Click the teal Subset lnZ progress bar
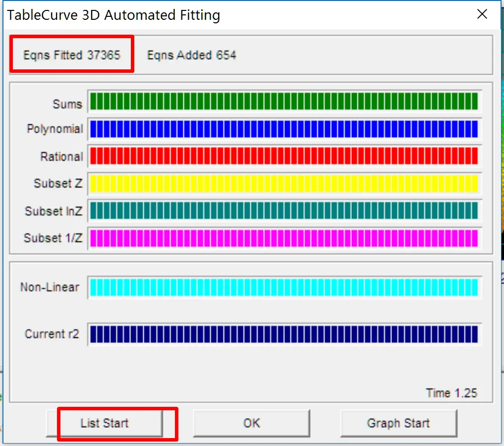Viewport: 504px width, 446px height. click(x=284, y=211)
